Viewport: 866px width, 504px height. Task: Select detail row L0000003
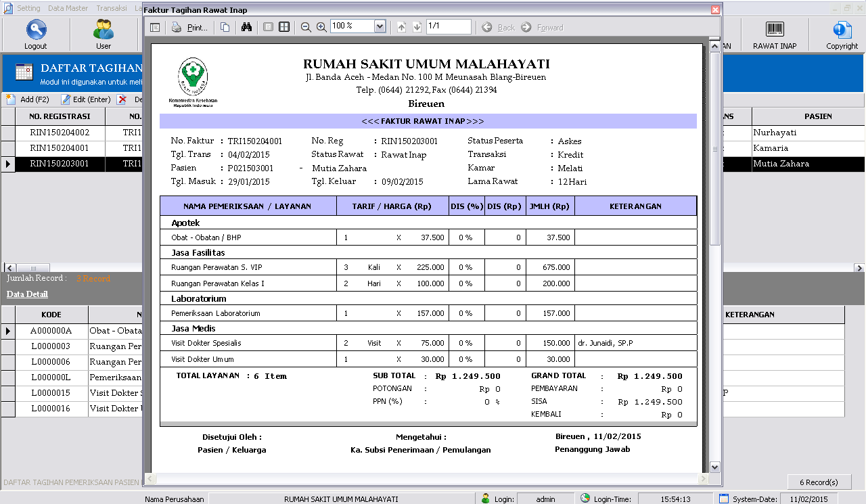[51, 346]
